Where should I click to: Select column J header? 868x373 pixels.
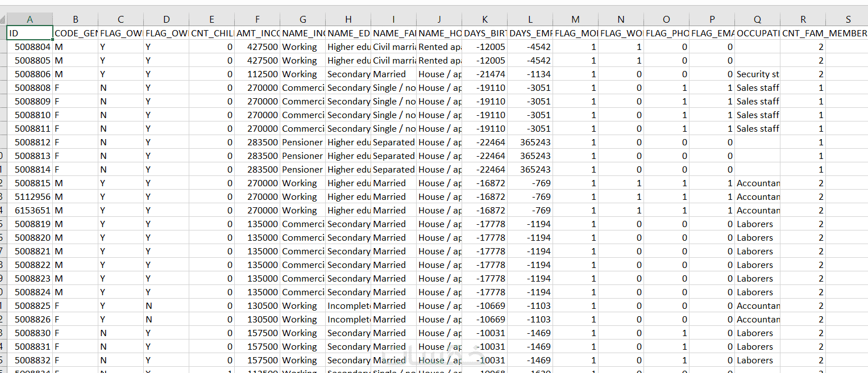[439, 19]
